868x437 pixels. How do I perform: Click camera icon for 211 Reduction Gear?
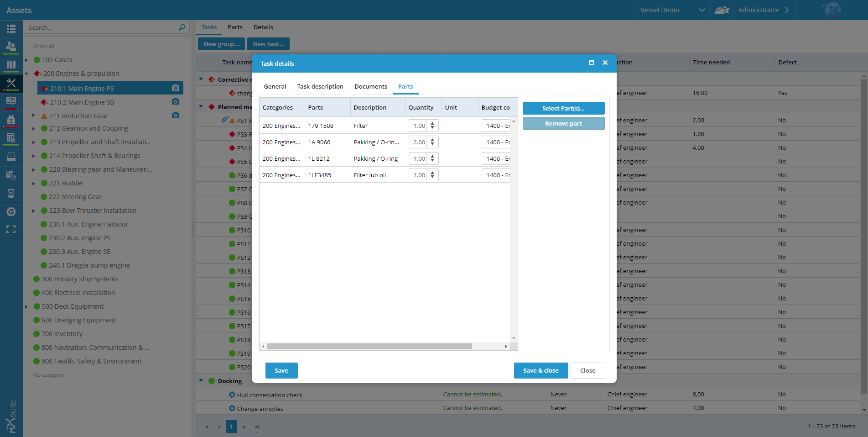[176, 116]
